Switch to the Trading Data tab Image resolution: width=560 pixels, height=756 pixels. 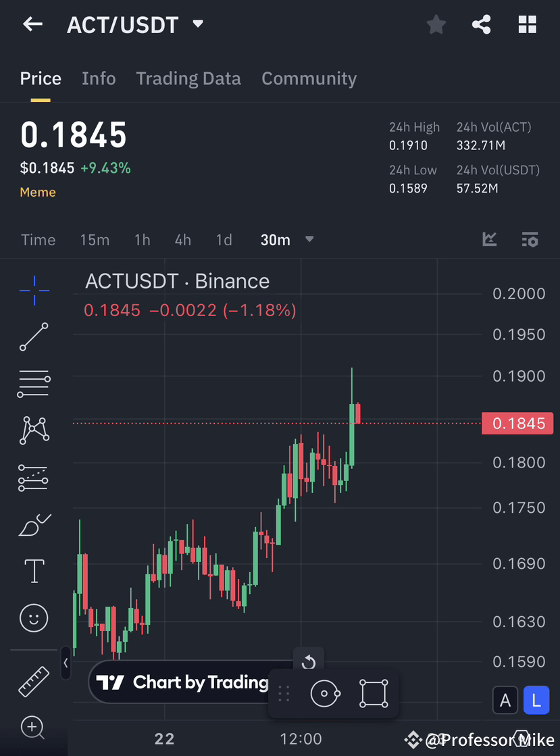coord(188,78)
